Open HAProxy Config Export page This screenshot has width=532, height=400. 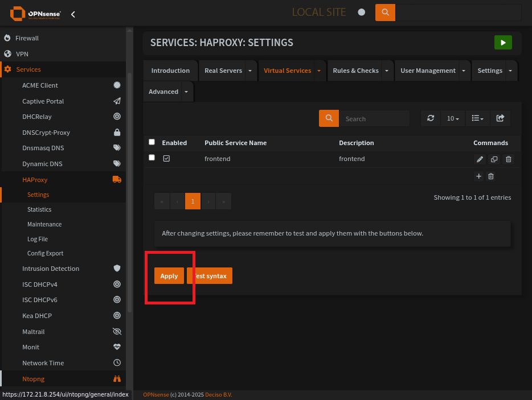(45, 254)
